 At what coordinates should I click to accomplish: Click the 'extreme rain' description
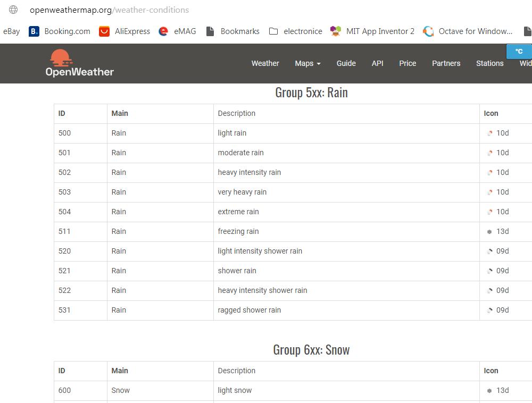238,212
